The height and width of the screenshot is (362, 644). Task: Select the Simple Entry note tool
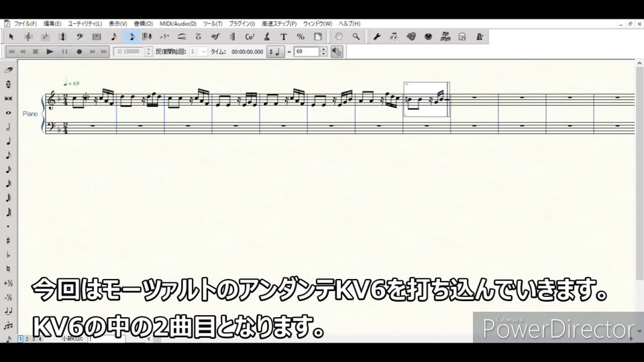114,37
